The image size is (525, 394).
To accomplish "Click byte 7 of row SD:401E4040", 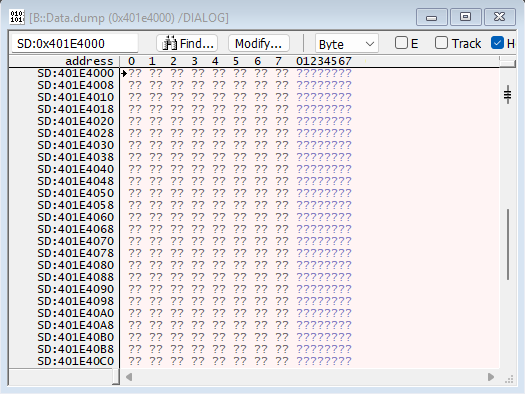I will (x=282, y=169).
